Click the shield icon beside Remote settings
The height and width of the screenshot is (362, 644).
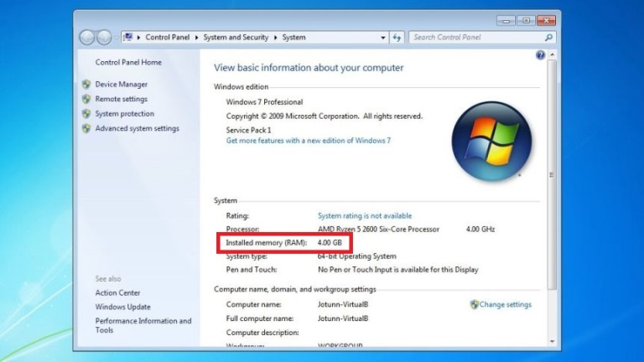point(86,100)
